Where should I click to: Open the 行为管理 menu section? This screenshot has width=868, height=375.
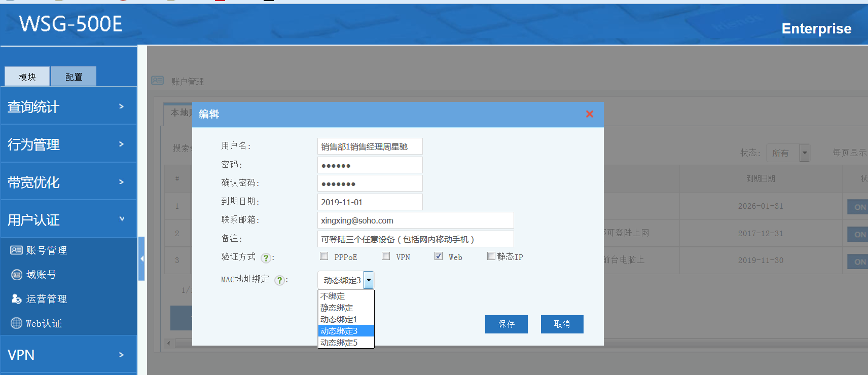click(x=68, y=144)
